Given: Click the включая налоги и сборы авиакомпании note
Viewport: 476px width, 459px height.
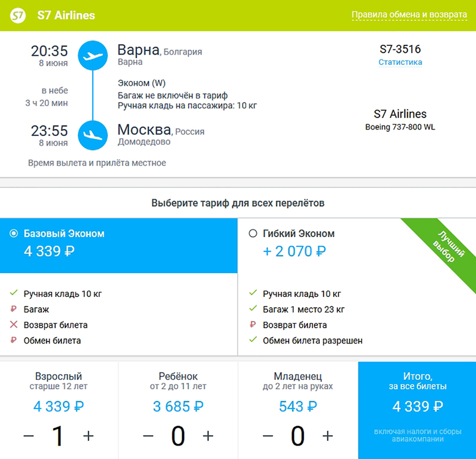Looking at the screenshot, I should (418, 435).
